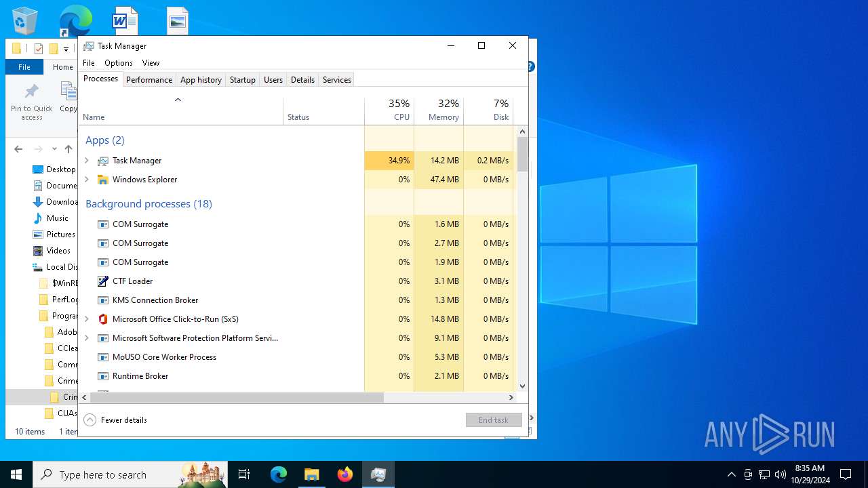
Task: Select Desktop in Explorer navigation pane
Action: [54, 169]
